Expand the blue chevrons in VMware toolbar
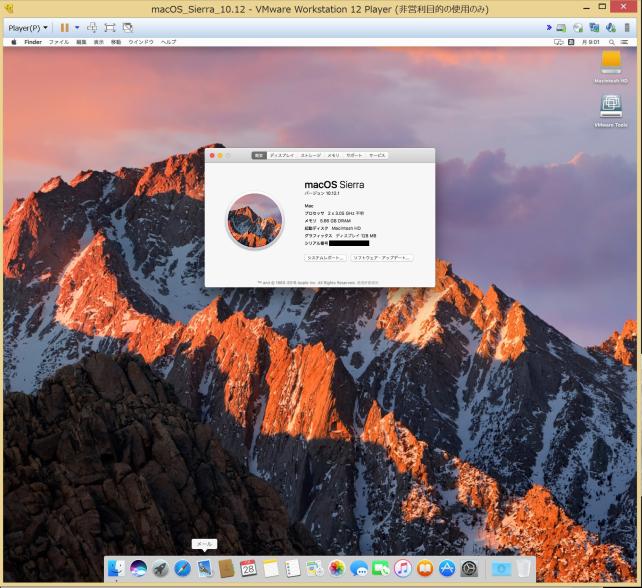Viewport: 642px width, 588px height. pyautogui.click(x=549, y=27)
